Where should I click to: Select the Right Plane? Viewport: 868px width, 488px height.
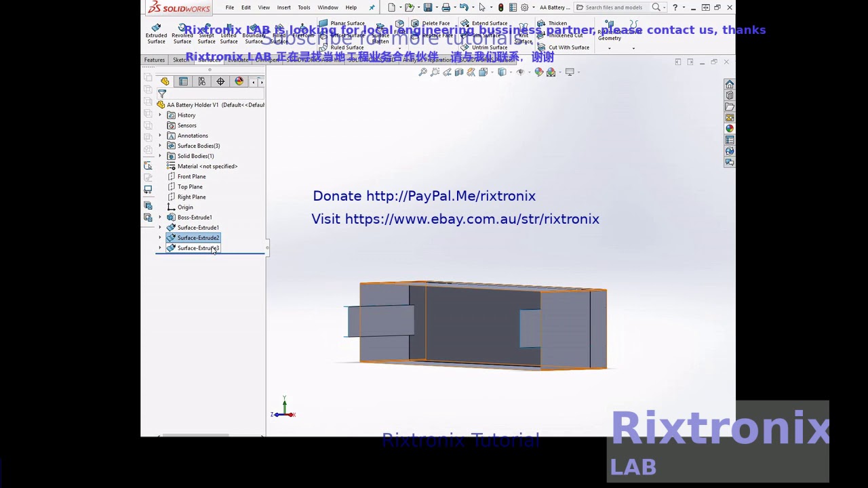point(186,197)
